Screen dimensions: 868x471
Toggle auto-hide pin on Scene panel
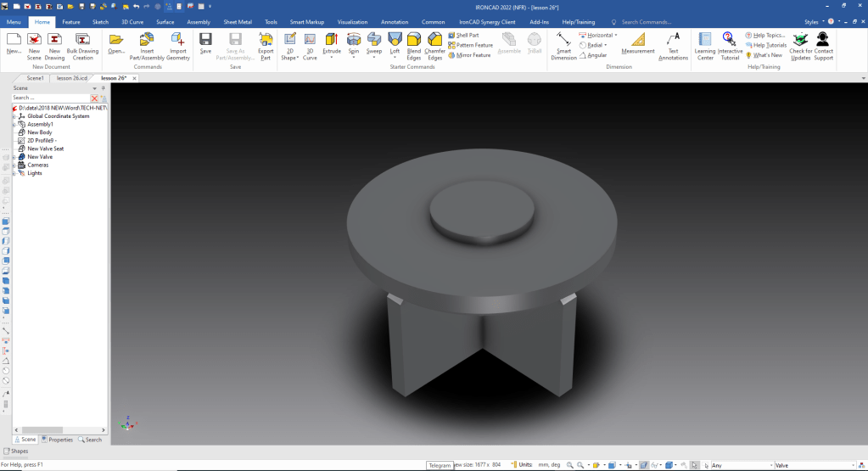click(104, 87)
